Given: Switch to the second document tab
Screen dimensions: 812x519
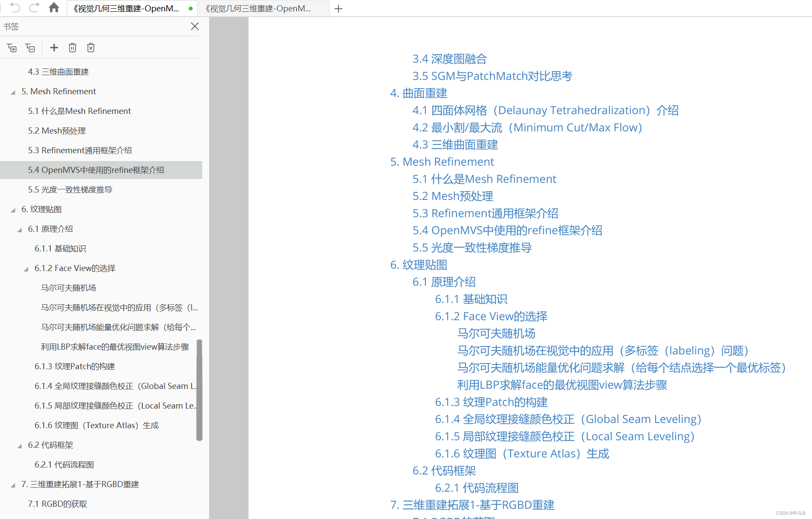Looking at the screenshot, I should tap(264, 8).
